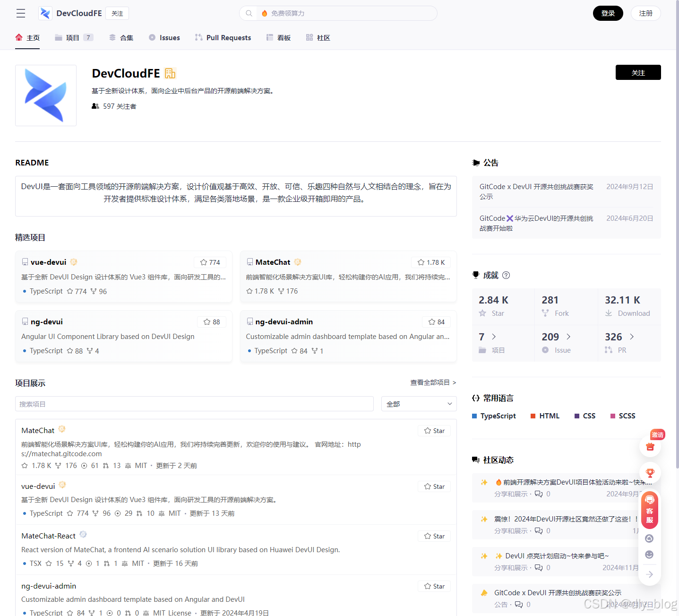Open announcement GitCode x DevUI 开源共创挑战赛获奖公示
This screenshot has width=679, height=616.
(537, 191)
